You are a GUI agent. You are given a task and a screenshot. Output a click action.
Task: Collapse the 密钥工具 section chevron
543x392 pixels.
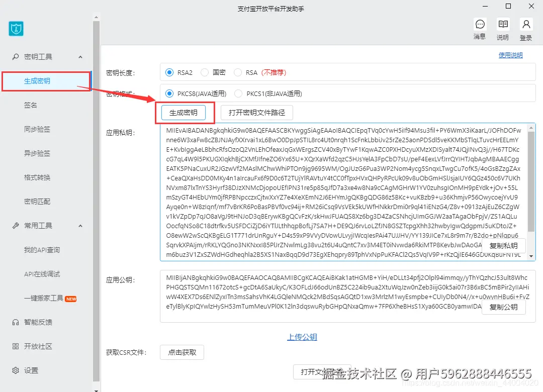tap(80, 57)
